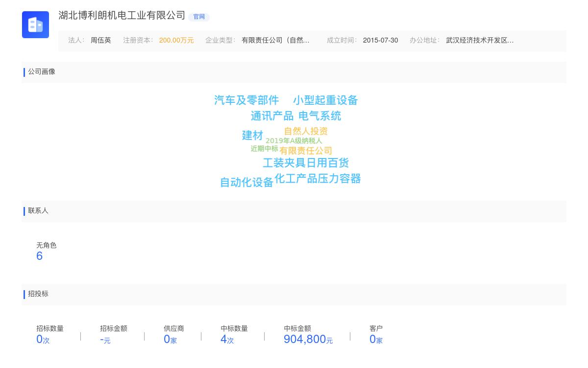The image size is (588, 368).
Task: Select word cloud tag 近期中标
Action: (265, 149)
